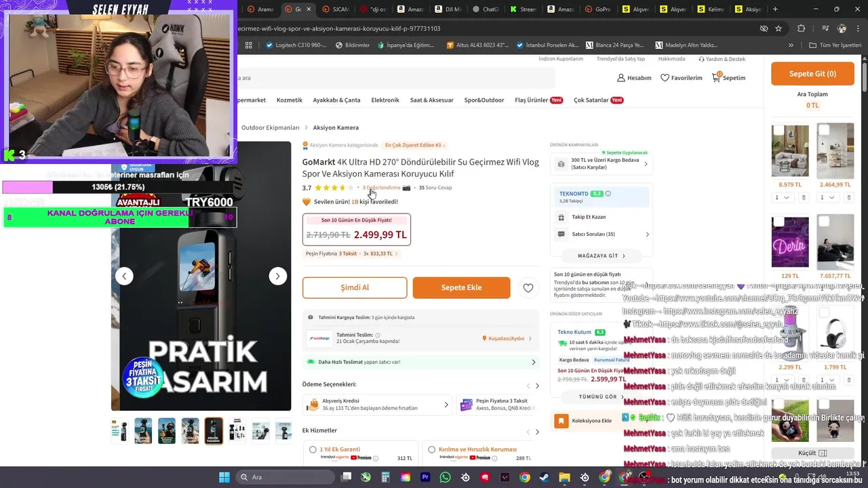The height and width of the screenshot is (488, 868).
Task: Open quantity dropdown for 2.464,99 TL item
Action: click(827, 198)
